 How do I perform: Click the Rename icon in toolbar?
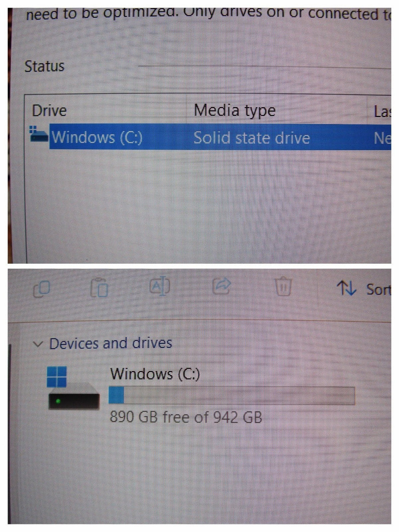tap(160, 287)
